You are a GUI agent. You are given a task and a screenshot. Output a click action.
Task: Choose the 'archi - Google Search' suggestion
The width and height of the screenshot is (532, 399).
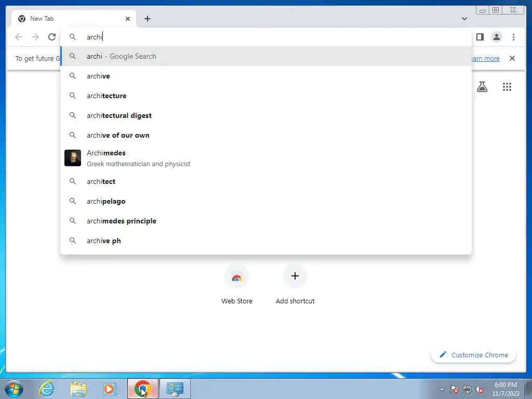(x=266, y=56)
